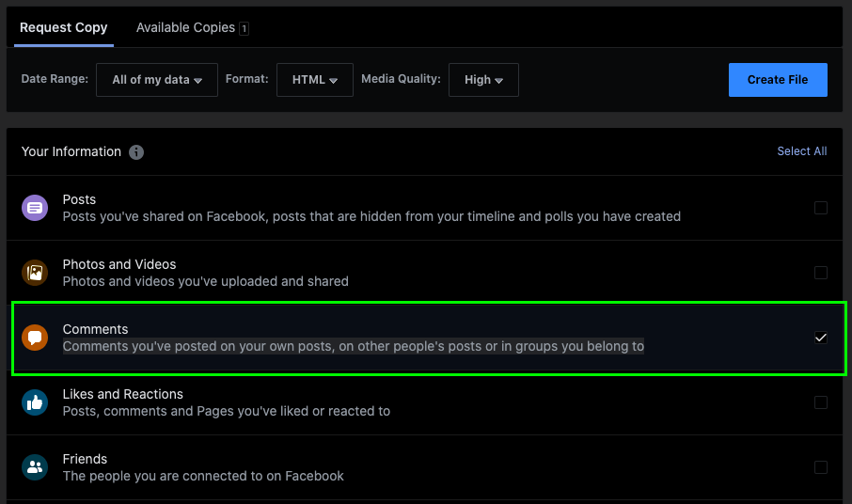Open the Format HTML dropdown
This screenshot has height=504, width=852.
315,80
